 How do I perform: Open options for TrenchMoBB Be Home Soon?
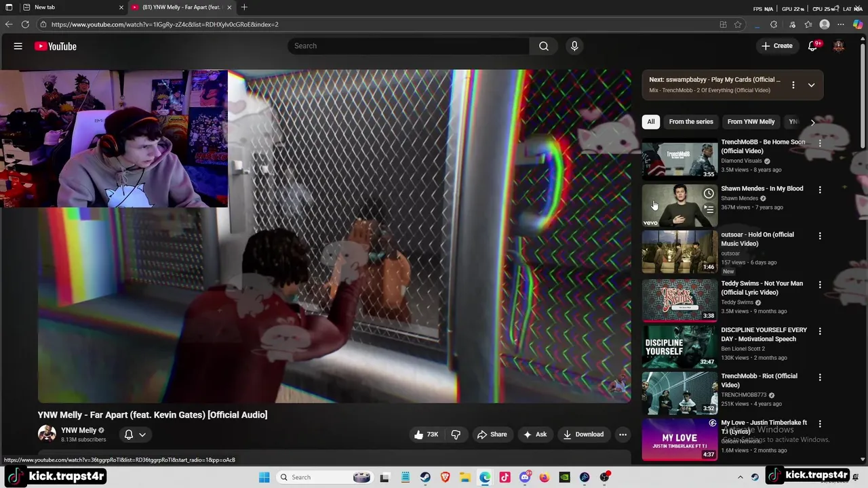tap(820, 143)
